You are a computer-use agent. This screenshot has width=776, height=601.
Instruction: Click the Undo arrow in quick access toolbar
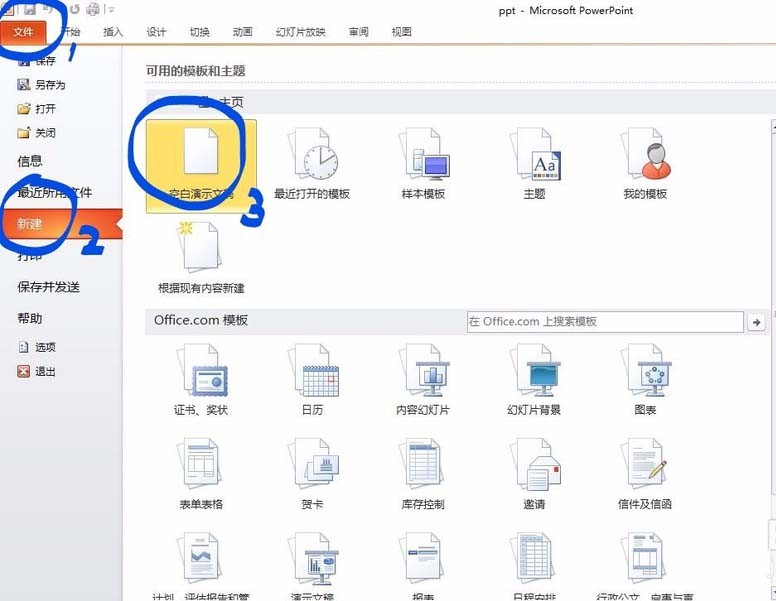[x=48, y=9]
